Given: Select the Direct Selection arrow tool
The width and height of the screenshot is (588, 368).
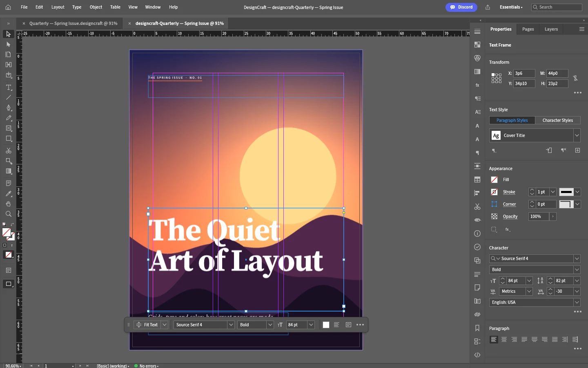Looking at the screenshot, I should [x=9, y=44].
